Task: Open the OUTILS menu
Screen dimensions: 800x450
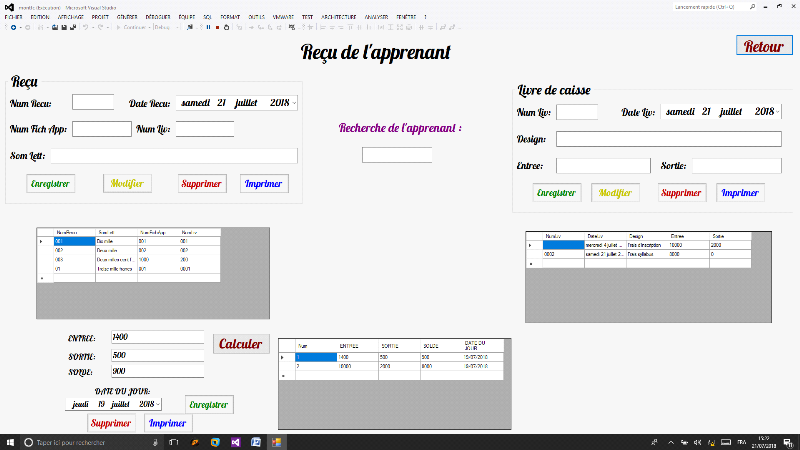Action: (257, 17)
